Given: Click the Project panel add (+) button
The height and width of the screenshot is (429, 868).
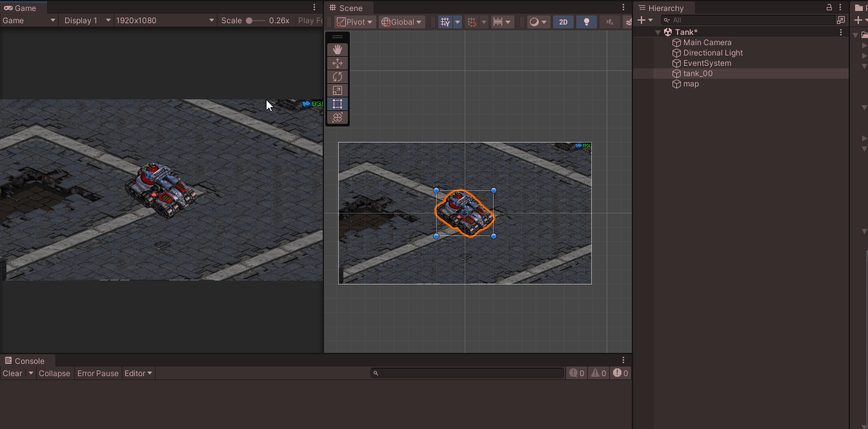Looking at the screenshot, I should (x=858, y=21).
